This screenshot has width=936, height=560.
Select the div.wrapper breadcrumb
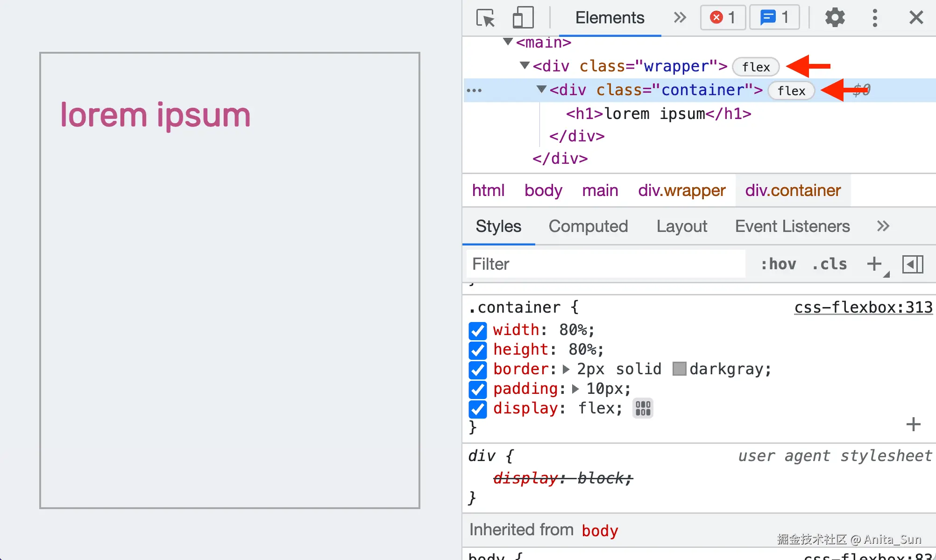pyautogui.click(x=682, y=190)
